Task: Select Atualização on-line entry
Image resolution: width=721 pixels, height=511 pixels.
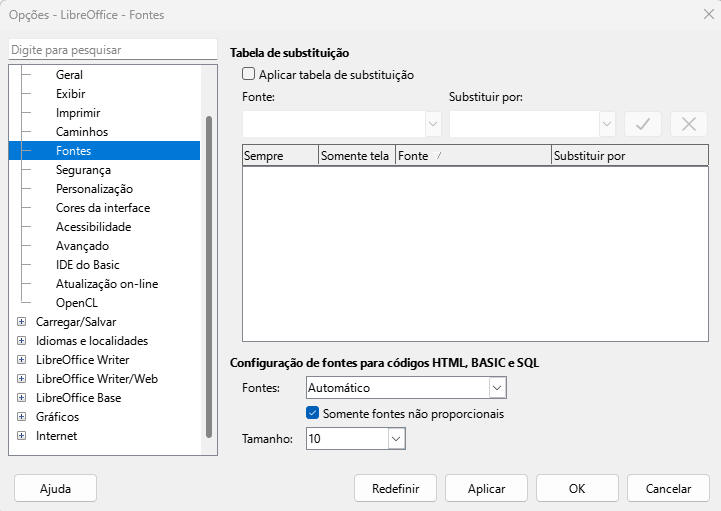Action: 107,284
